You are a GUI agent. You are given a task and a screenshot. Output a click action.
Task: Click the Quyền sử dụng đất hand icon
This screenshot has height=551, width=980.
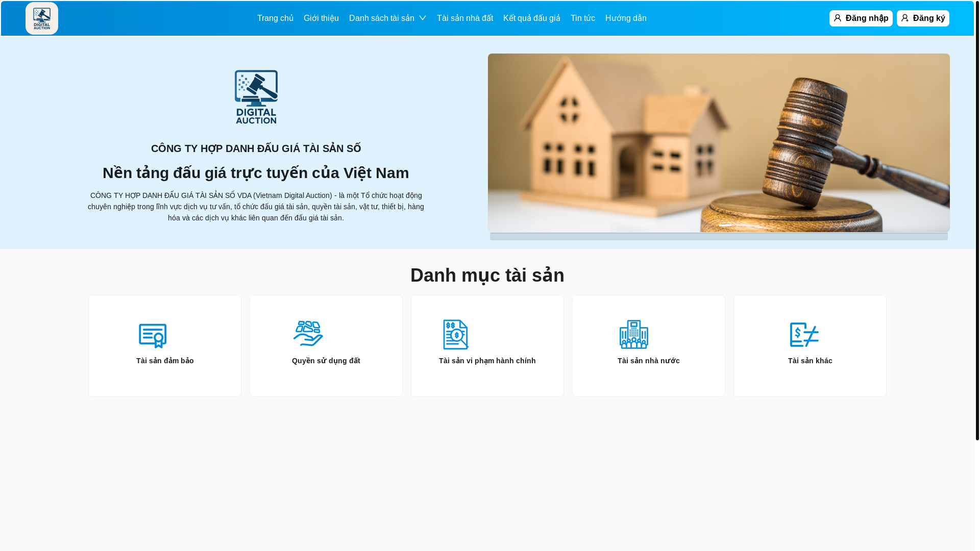click(308, 334)
